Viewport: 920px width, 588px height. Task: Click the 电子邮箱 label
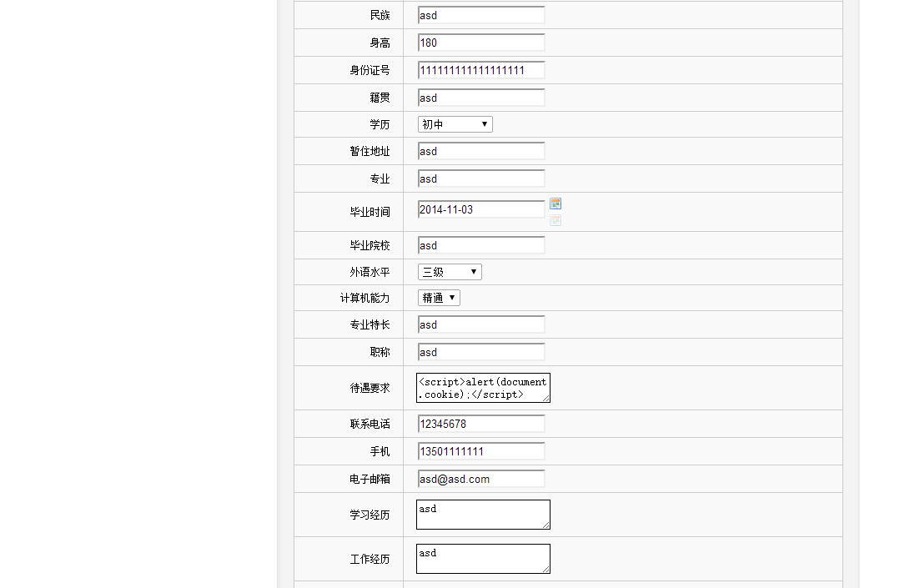click(x=370, y=479)
